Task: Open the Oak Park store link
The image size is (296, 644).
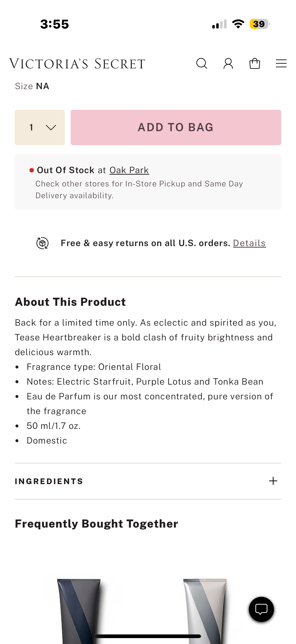Action: click(x=129, y=170)
